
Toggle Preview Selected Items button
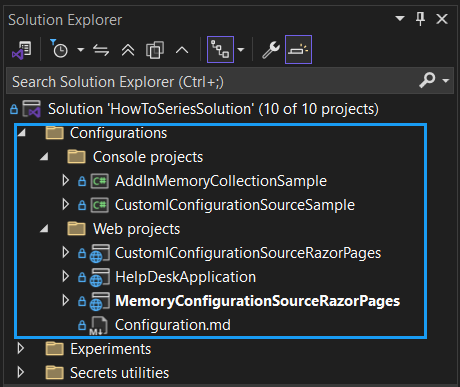[x=298, y=49]
